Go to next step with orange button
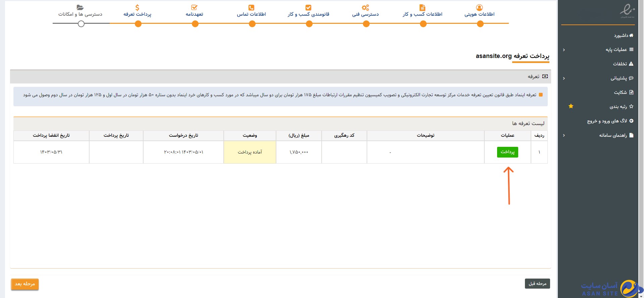Viewport: 644px width, 298px height. [25, 284]
